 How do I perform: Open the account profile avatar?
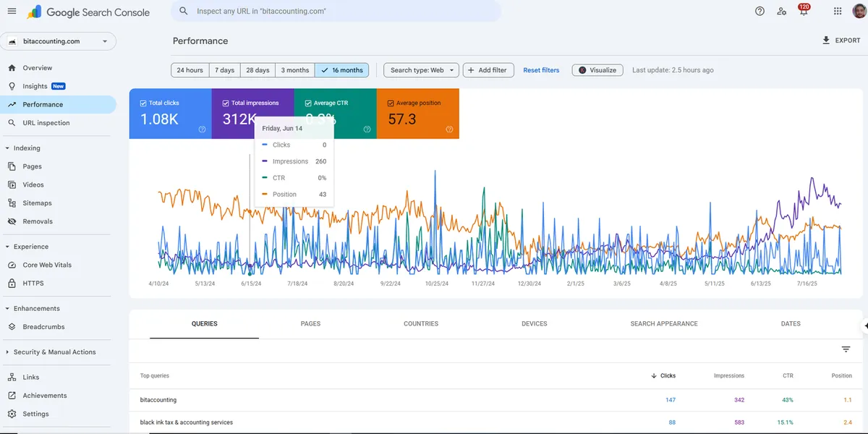pyautogui.click(x=859, y=12)
